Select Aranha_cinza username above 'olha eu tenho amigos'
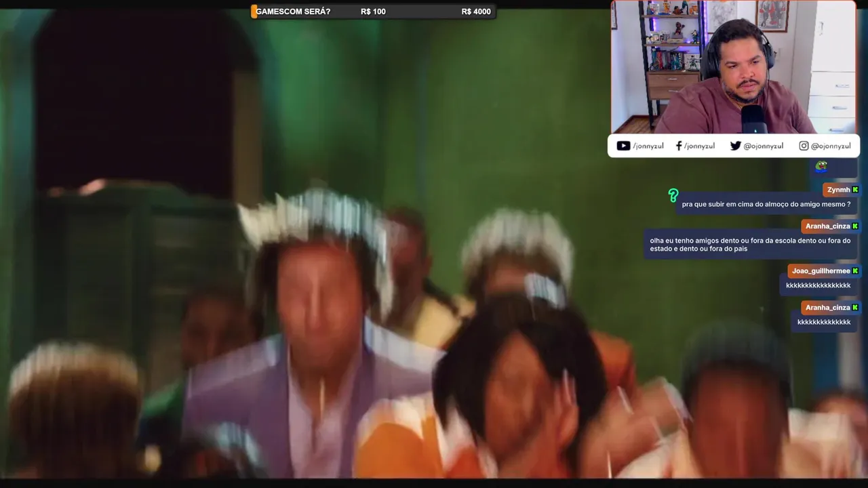 tap(827, 226)
